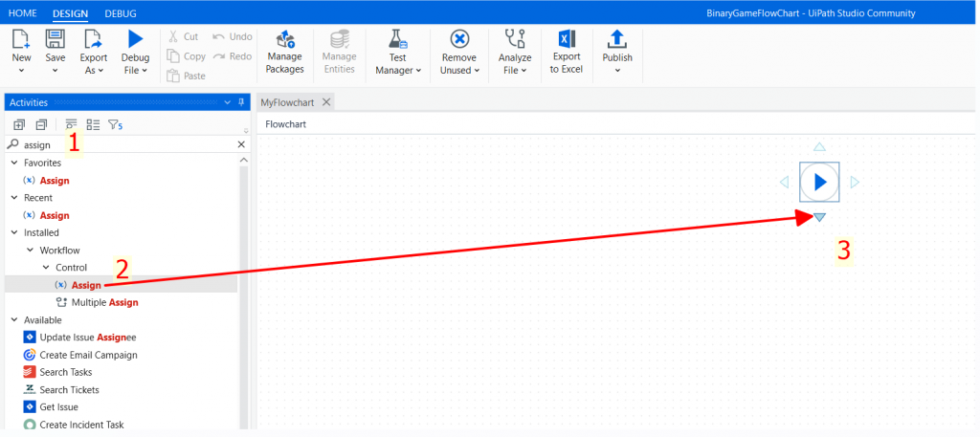The image size is (980, 437).
Task: Open the Save dropdown arrow
Action: click(55, 71)
